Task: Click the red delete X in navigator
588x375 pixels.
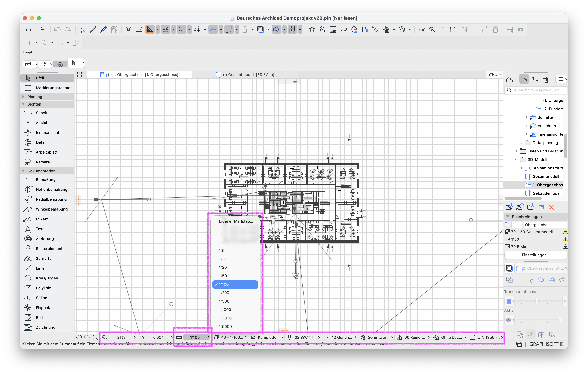Action: 551,207
